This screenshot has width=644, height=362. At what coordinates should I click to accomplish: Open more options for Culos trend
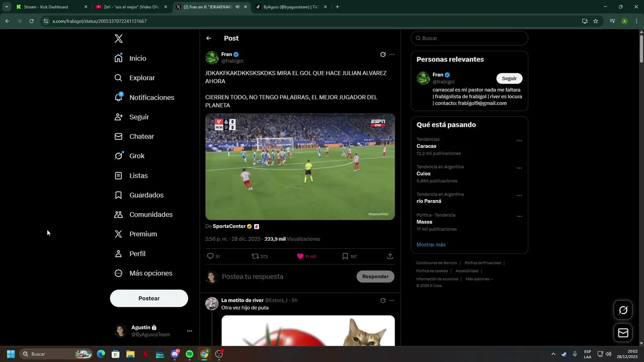(519, 168)
